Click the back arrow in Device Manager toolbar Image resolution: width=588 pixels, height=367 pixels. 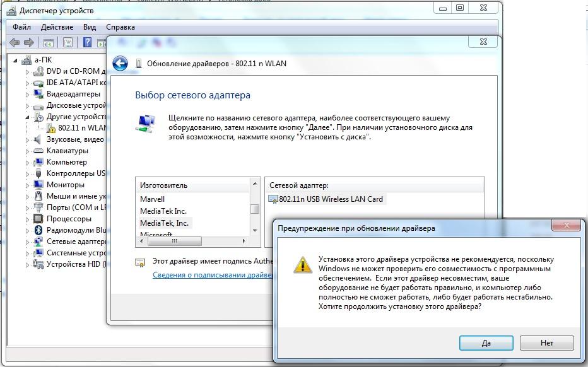point(15,42)
